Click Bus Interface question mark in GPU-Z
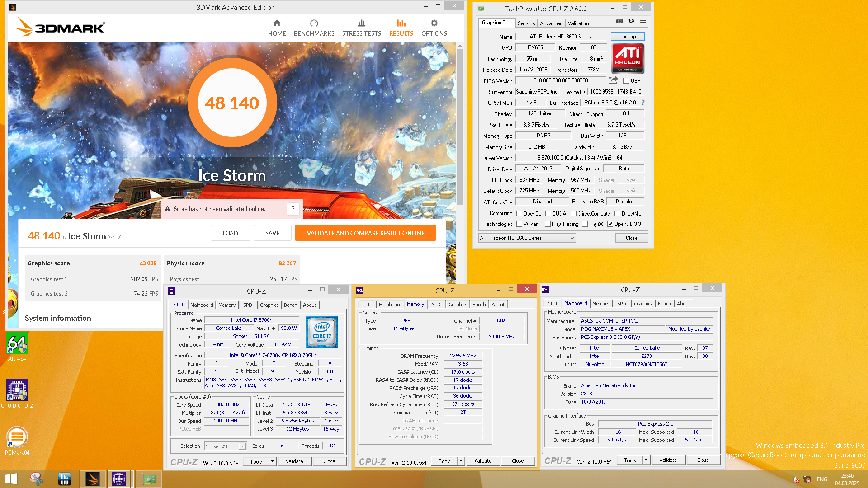Screen dimensions: 868x488 [x=643, y=103]
